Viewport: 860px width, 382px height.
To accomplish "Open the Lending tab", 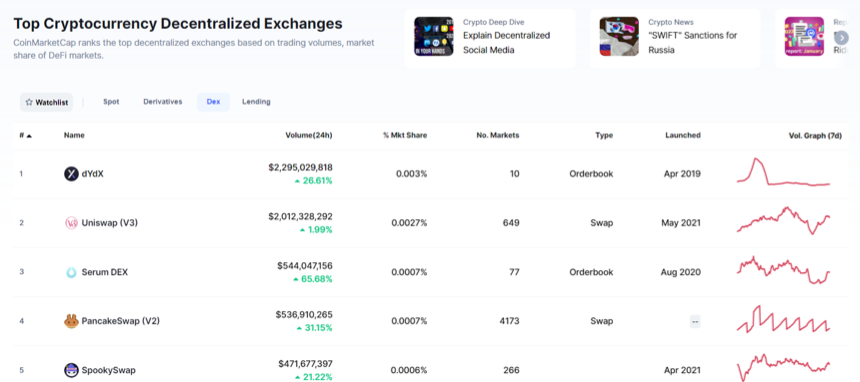I will tap(256, 102).
